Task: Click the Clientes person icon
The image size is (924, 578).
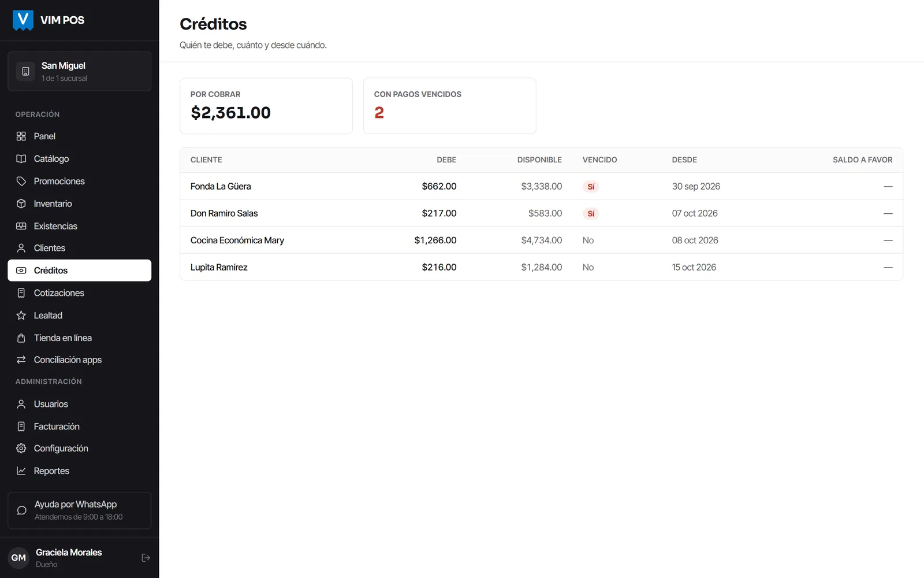Action: point(21,248)
